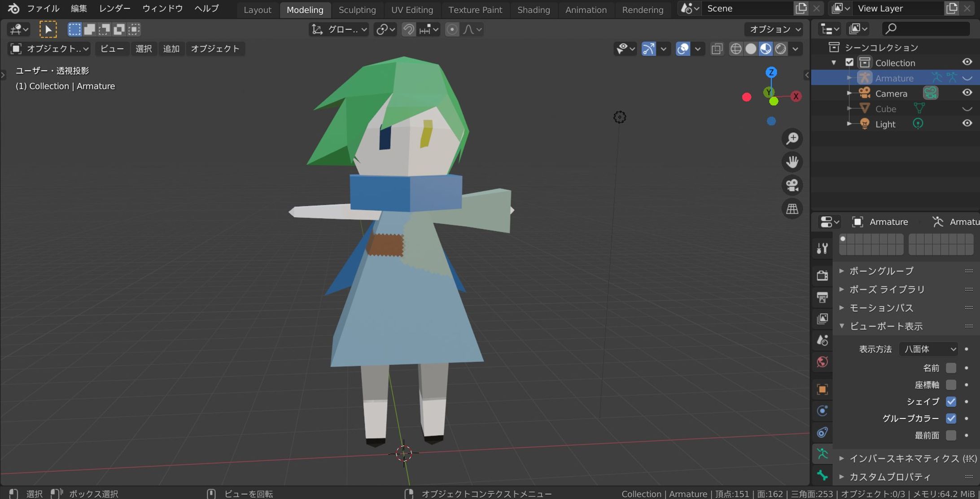Viewport: 980px width, 499px height.
Task: Expand the ボーングループ panel
Action: (x=881, y=271)
